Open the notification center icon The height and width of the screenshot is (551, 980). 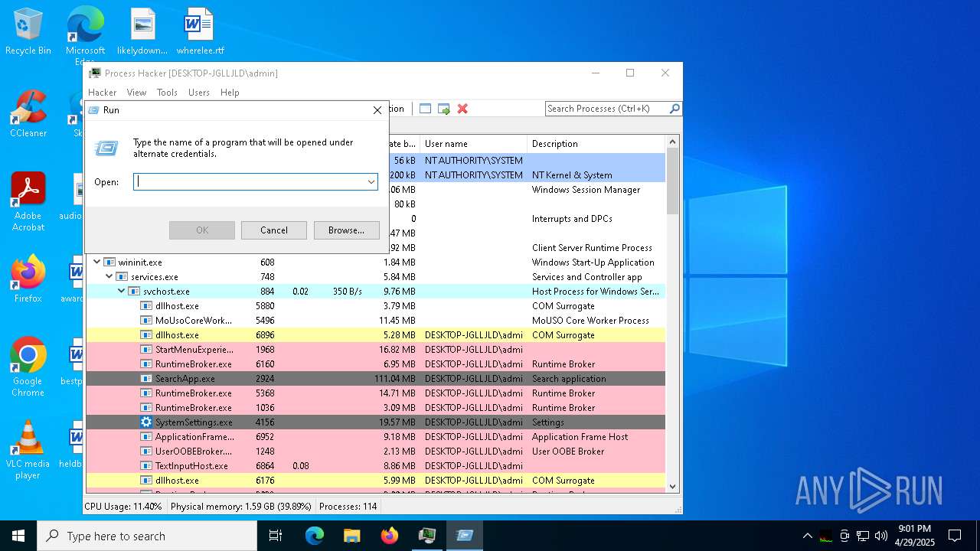pyautogui.click(x=955, y=536)
